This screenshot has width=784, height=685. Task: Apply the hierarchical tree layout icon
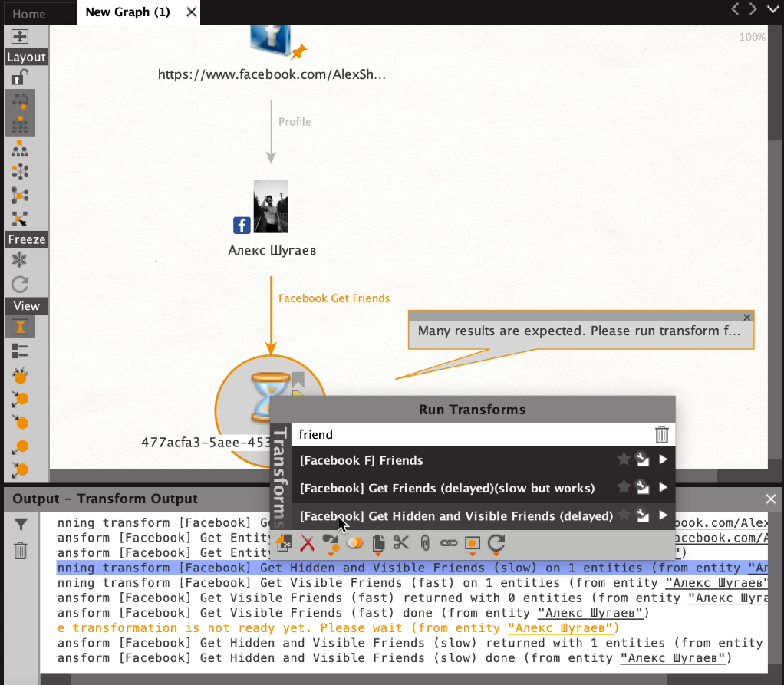point(20,149)
